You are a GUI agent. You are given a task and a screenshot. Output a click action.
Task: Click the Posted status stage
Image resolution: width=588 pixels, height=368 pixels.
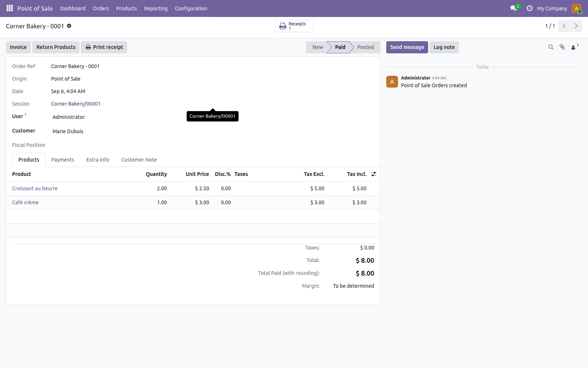(366, 47)
